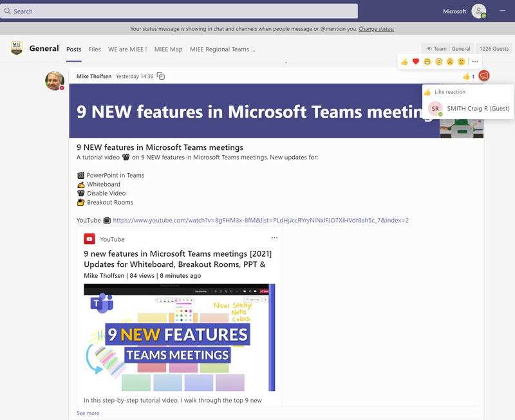
Task: Click the Yesterday 14:36 timestamp
Action: (135, 76)
